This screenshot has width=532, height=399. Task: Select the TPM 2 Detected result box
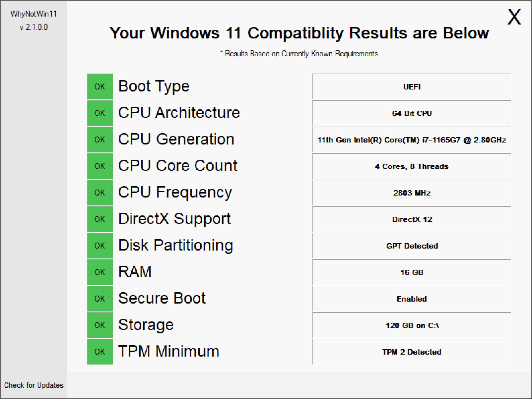click(x=412, y=352)
